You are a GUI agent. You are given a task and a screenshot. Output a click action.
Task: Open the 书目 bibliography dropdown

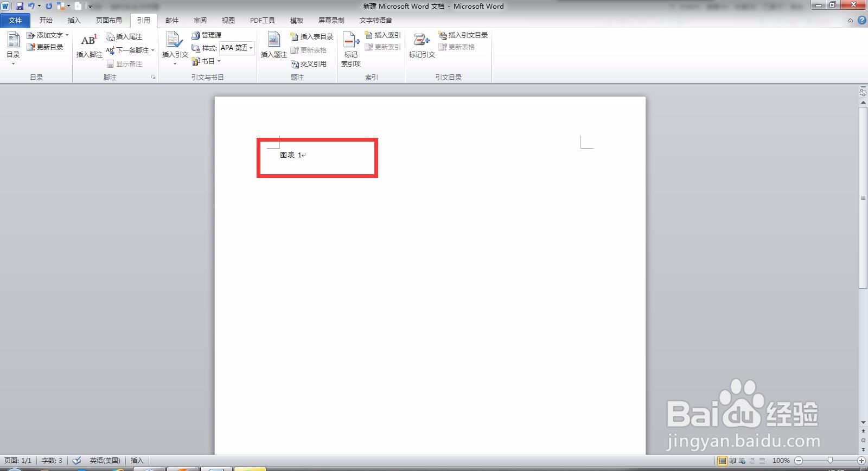coord(206,61)
